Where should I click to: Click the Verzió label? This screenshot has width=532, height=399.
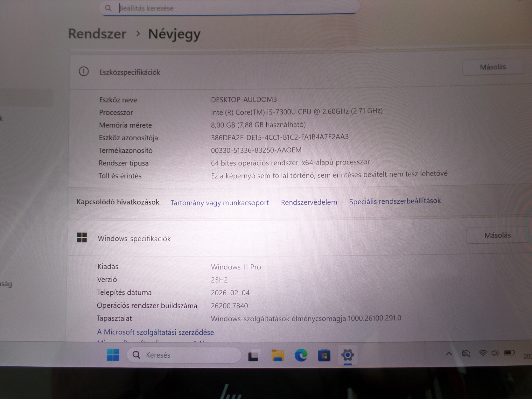(107, 279)
